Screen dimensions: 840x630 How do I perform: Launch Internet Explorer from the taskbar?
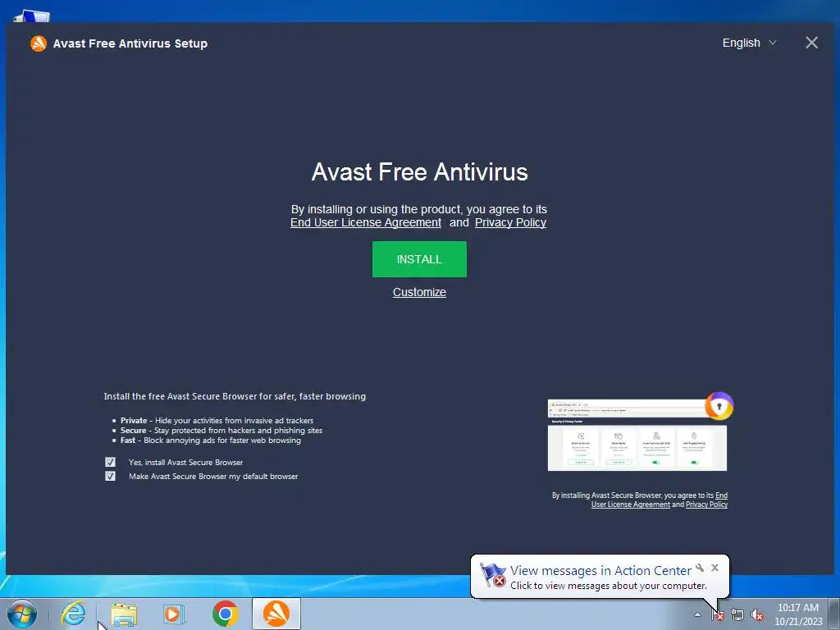tap(73, 614)
